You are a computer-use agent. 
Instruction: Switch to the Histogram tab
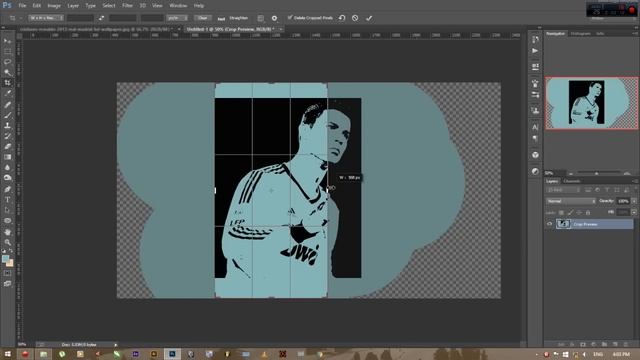point(580,33)
